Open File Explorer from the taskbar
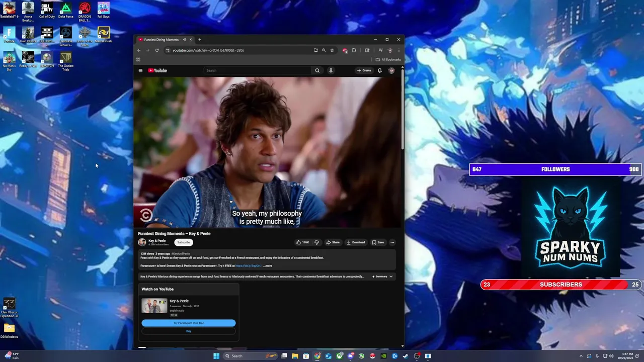The image size is (644, 362). coord(295,356)
